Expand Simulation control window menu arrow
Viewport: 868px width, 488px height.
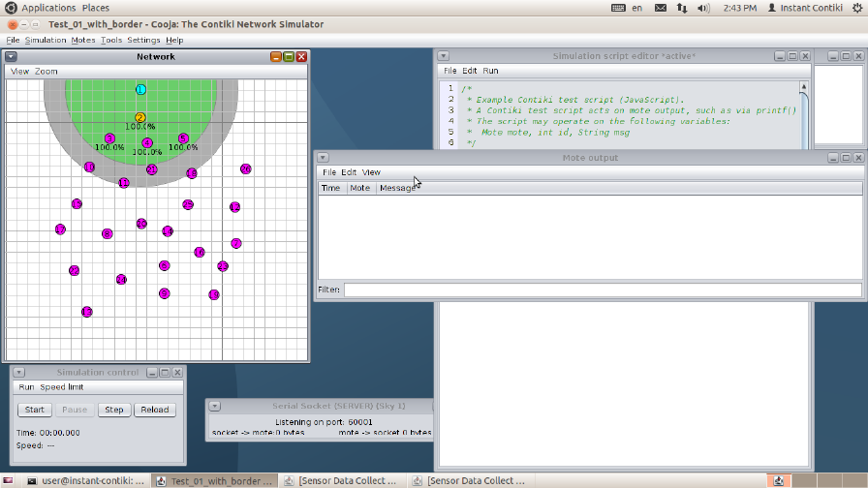pos(18,373)
